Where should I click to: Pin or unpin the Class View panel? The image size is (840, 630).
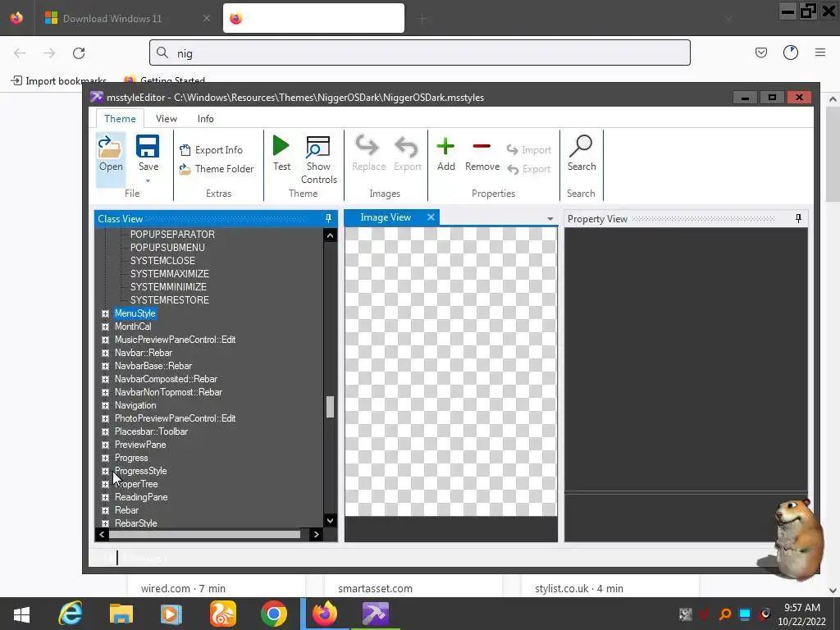(x=328, y=218)
